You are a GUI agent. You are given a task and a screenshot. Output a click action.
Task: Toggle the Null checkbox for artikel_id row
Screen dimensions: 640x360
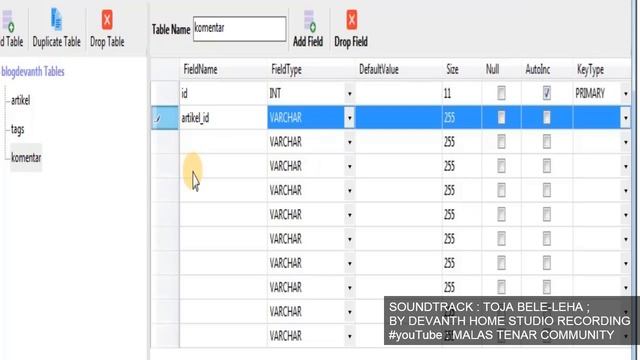(501, 118)
